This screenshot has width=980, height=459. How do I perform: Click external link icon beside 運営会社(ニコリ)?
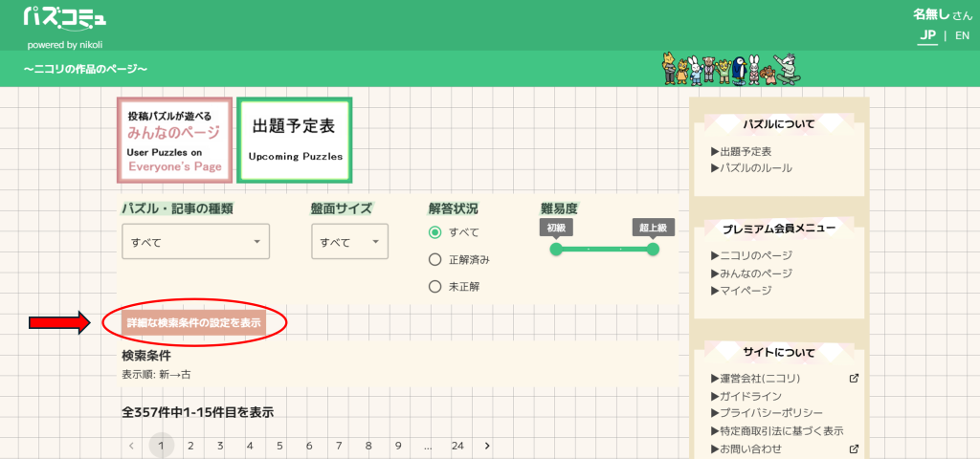point(854,378)
